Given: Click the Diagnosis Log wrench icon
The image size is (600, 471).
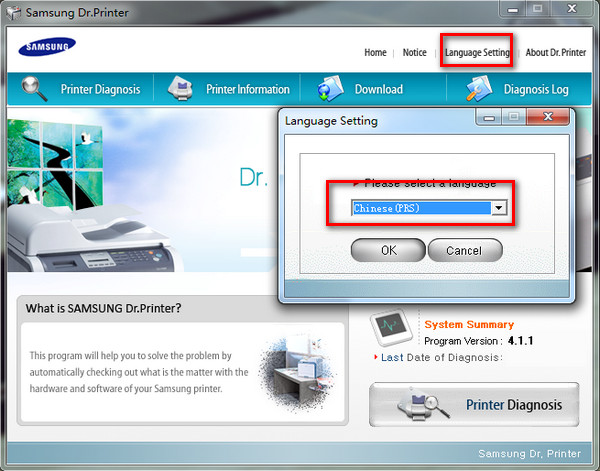Looking at the screenshot, I should 479,89.
